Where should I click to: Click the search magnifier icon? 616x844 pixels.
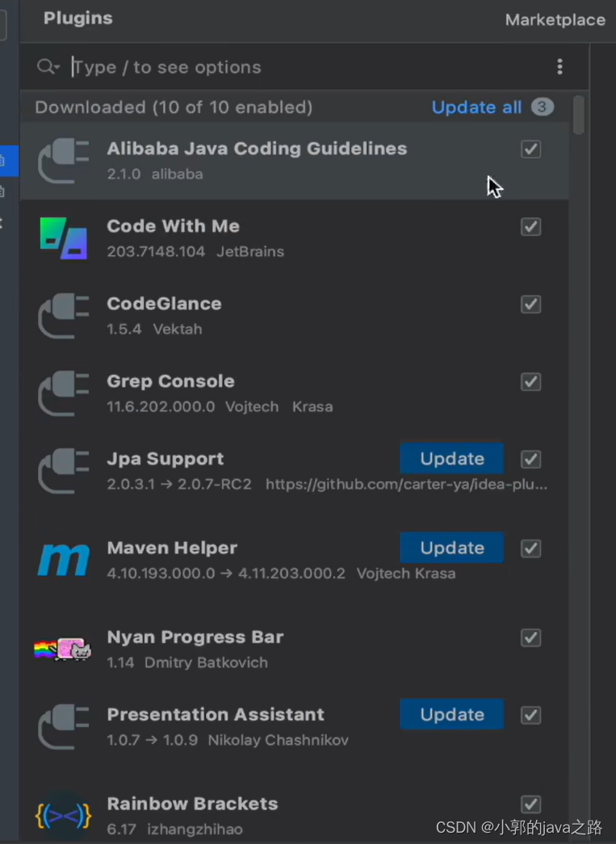click(x=44, y=66)
